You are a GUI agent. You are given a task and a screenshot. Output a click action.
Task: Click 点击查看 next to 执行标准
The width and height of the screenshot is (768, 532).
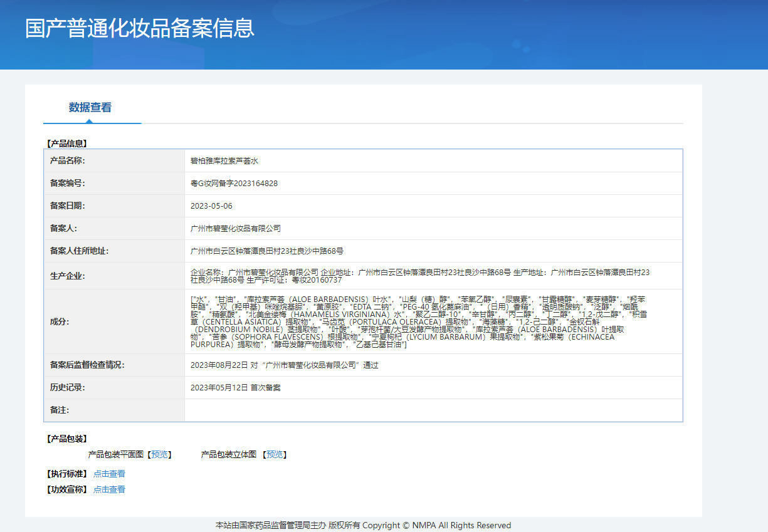click(109, 474)
